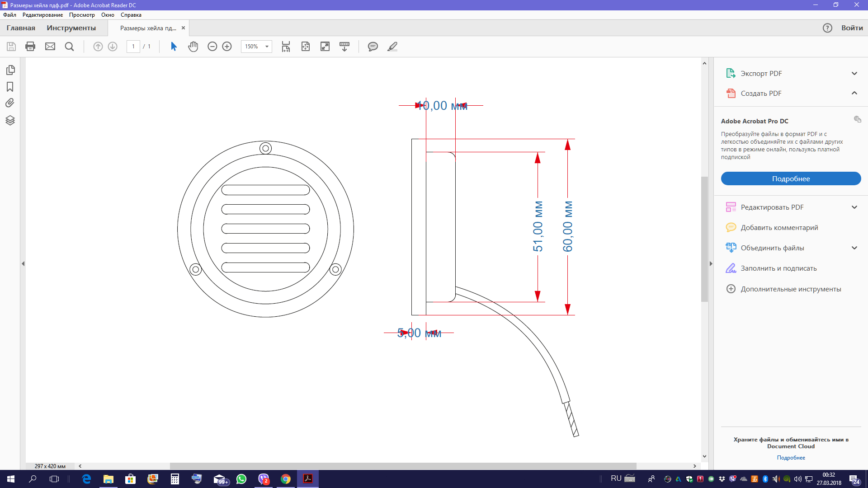Screen dimensions: 868x488
Task: Select the Hand pan tool
Action: (x=193, y=47)
